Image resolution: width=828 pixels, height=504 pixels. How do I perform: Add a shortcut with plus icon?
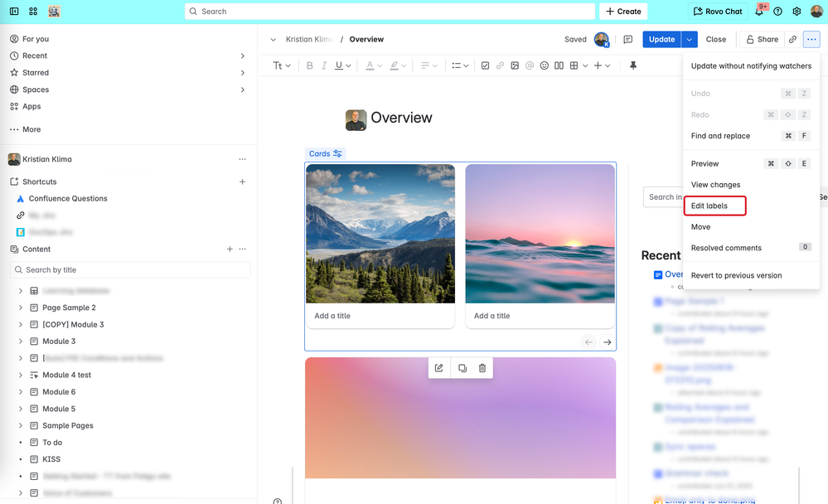242,182
